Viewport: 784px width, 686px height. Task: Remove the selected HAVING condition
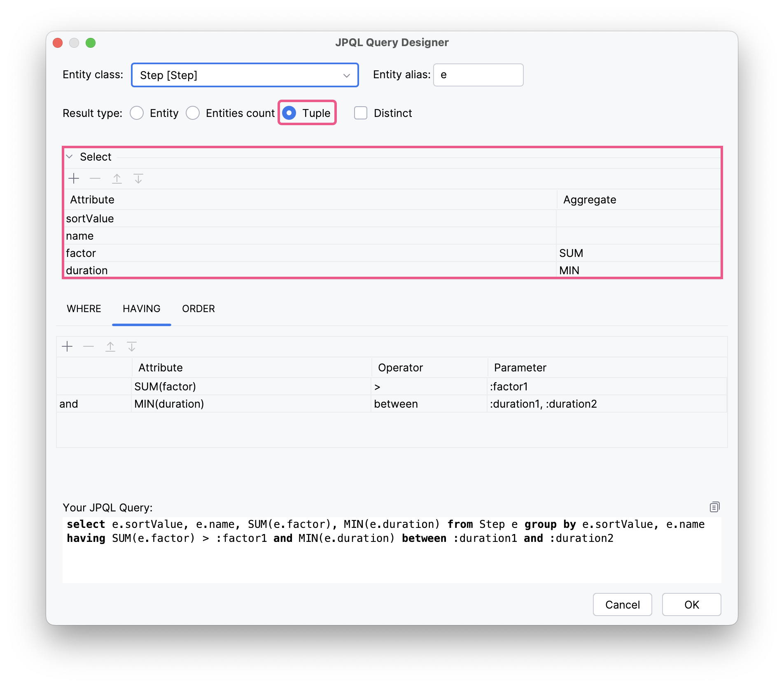click(x=88, y=346)
